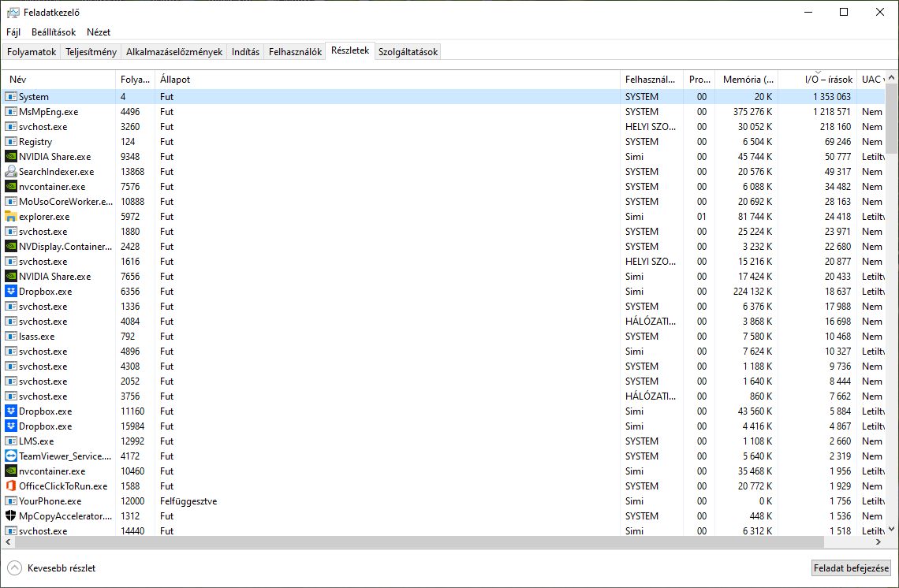Select the svchost.exe row with PID 2052
The image size is (899, 588).
coord(444,381)
